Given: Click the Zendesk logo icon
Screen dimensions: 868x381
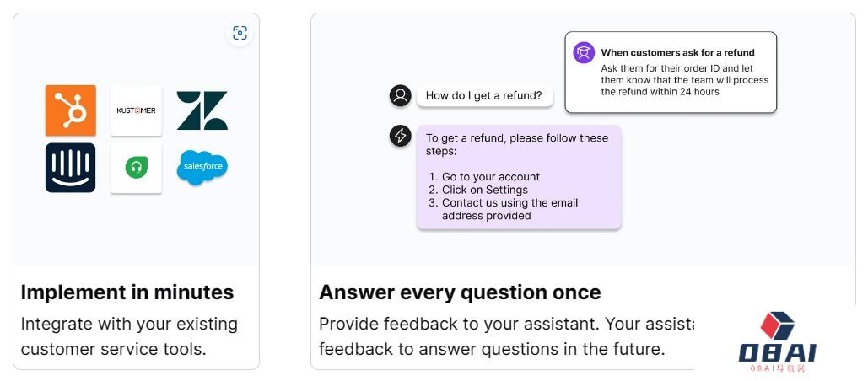Looking at the screenshot, I should tap(202, 110).
